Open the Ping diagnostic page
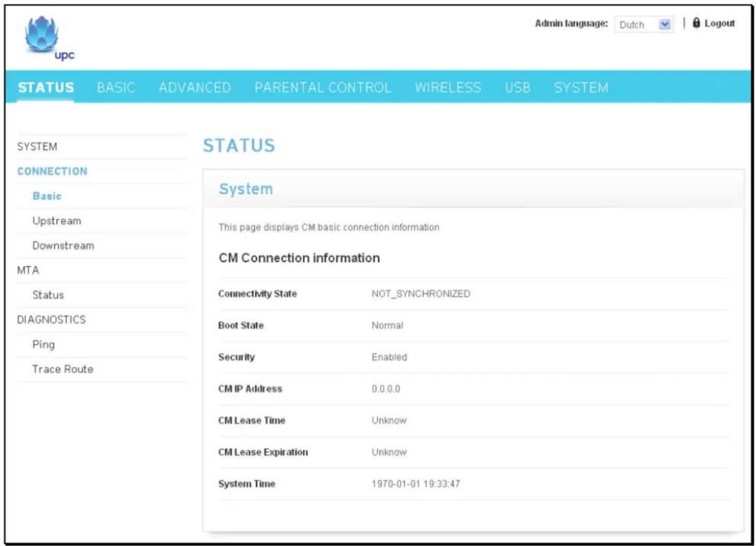Image resolution: width=756 pixels, height=546 pixels. click(44, 345)
